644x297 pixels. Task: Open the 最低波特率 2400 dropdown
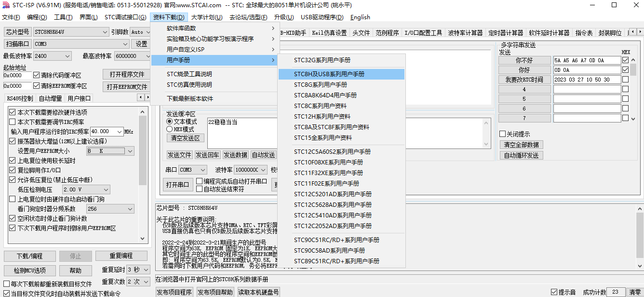tap(53, 56)
